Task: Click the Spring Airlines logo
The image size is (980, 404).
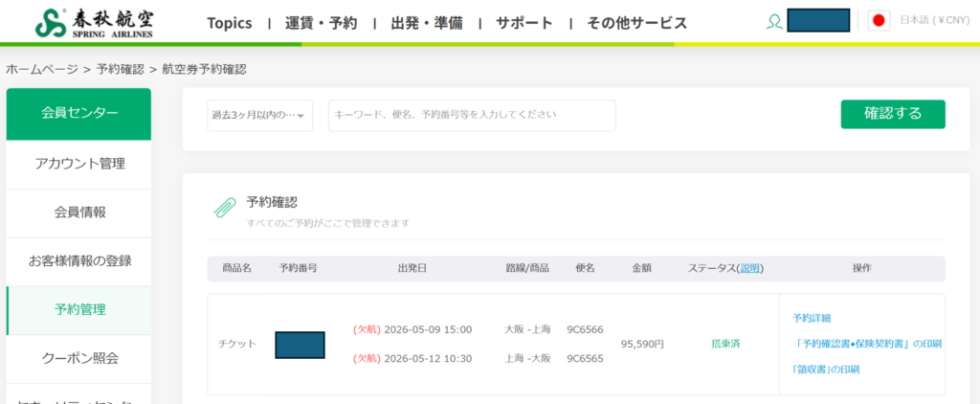Action: [x=95, y=23]
